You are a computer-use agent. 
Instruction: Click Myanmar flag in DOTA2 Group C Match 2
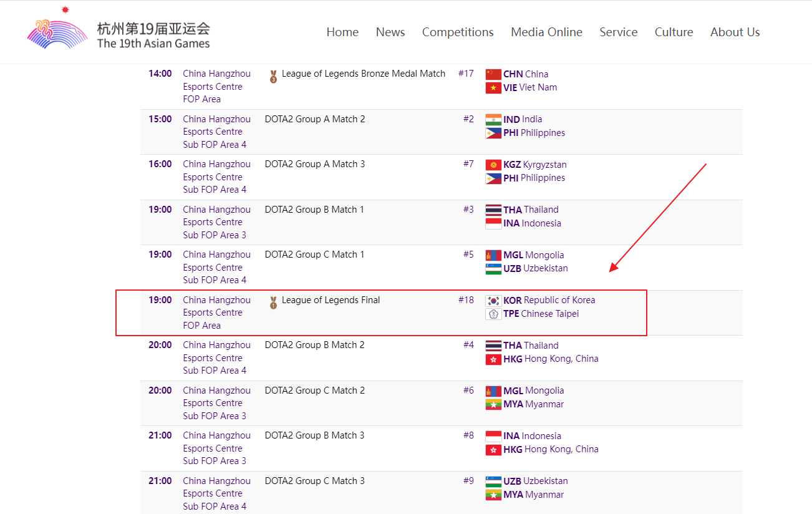pyautogui.click(x=493, y=404)
